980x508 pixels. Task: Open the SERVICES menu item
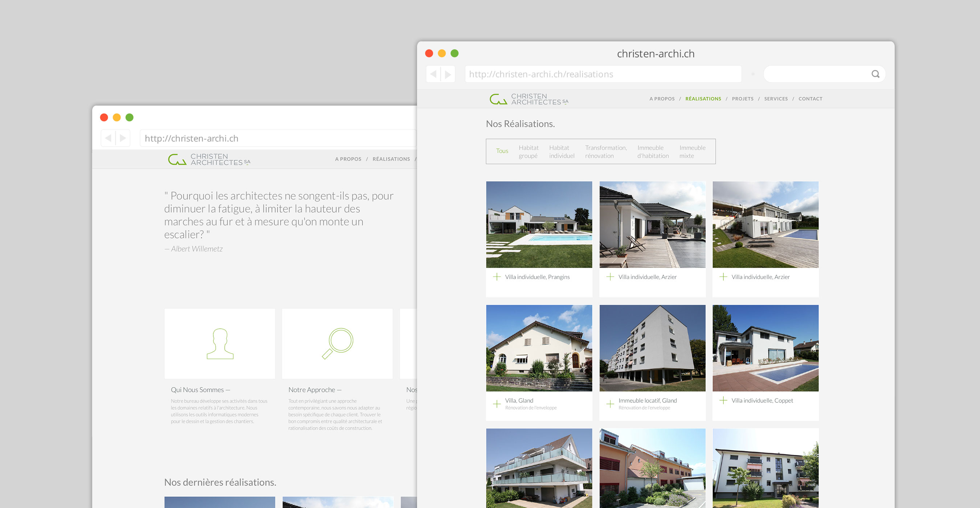[776, 99]
